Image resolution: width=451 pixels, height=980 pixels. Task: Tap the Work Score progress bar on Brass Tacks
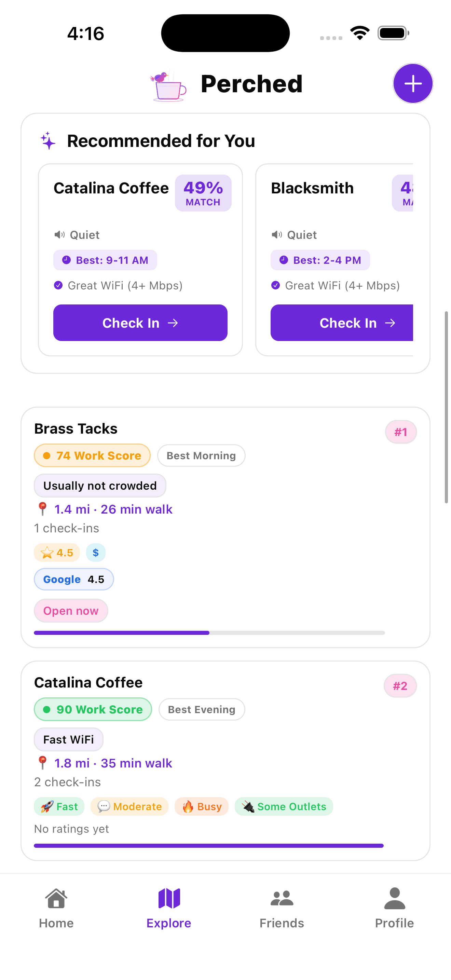(x=208, y=632)
